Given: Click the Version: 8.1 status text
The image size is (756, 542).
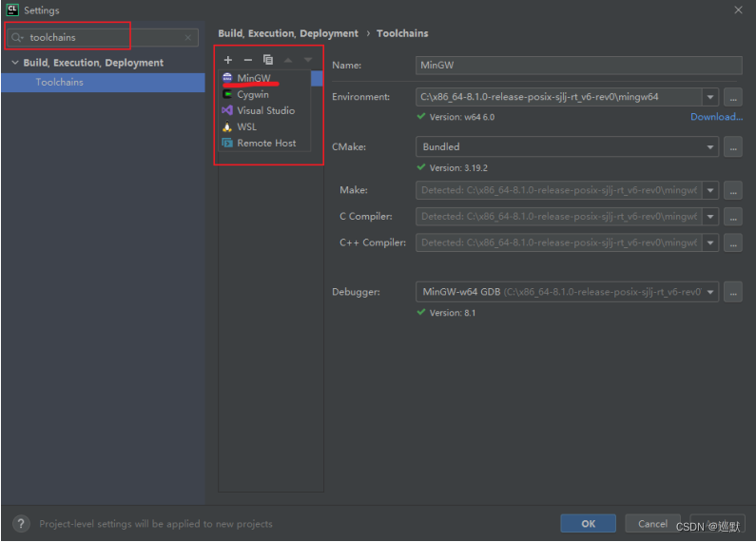Looking at the screenshot, I should (x=453, y=313).
